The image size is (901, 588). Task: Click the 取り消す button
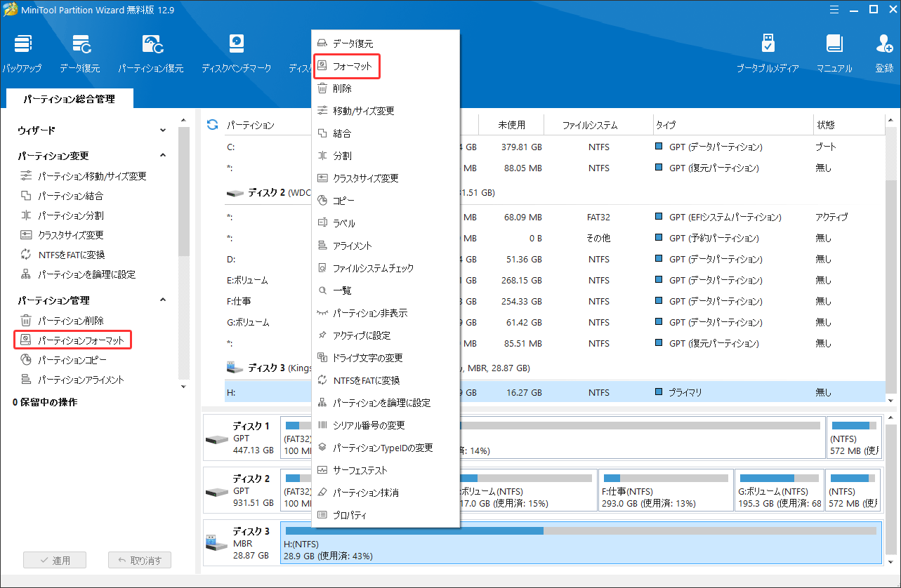click(x=140, y=561)
